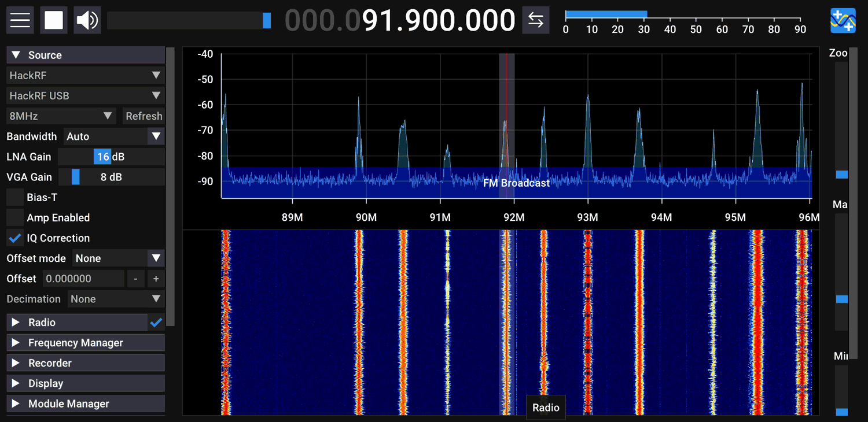The height and width of the screenshot is (422, 868).
Task: Open the 8MHz sample rate dropdown
Action: point(61,116)
